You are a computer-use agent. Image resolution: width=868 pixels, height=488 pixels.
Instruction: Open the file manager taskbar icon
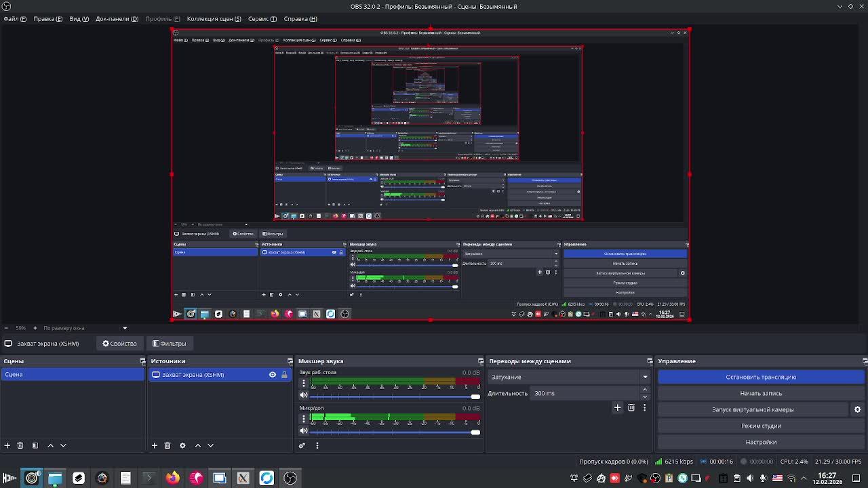[55, 478]
